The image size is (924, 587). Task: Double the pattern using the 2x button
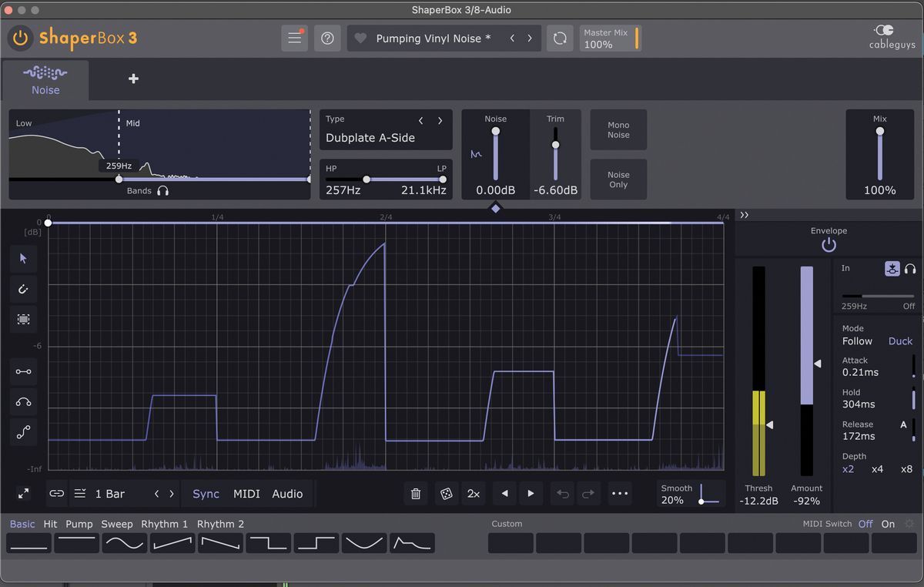click(474, 493)
